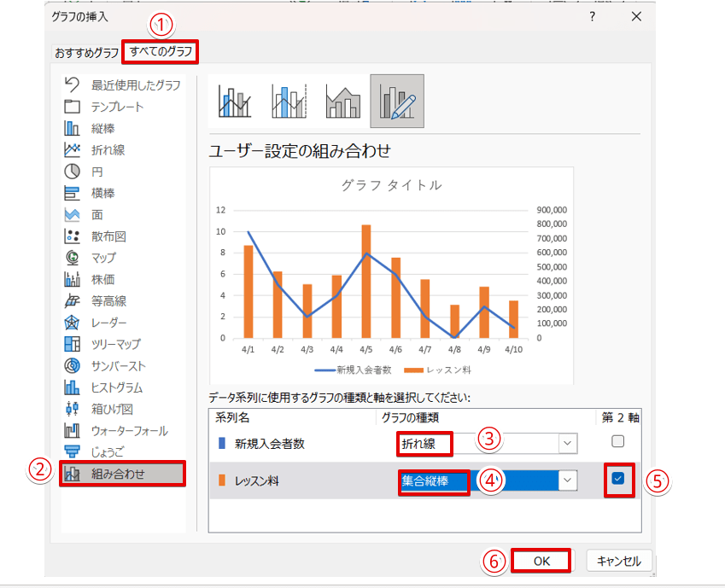Image resolution: width=725 pixels, height=588 pixels.
Task: Select the 散布図 scatter chart category
Action: 108,236
